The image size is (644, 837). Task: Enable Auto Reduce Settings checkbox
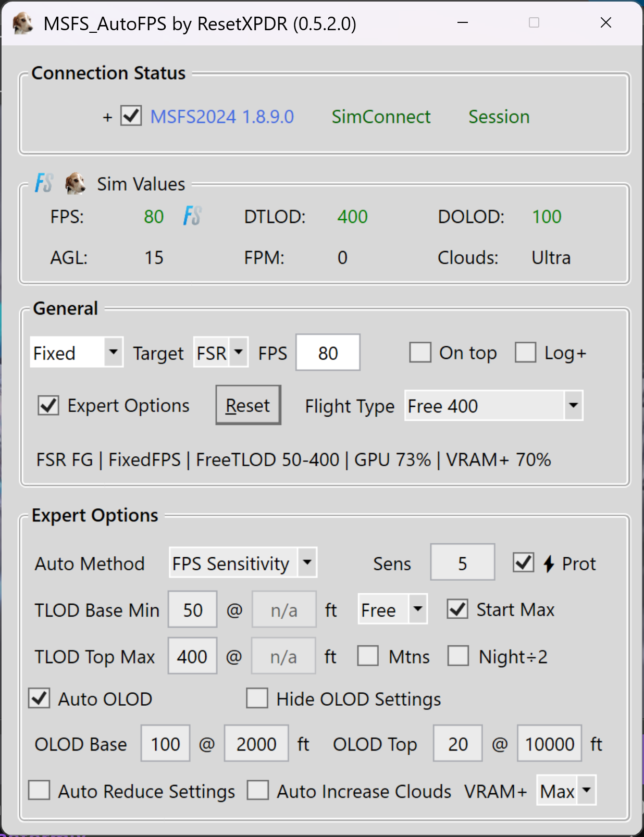tap(39, 790)
